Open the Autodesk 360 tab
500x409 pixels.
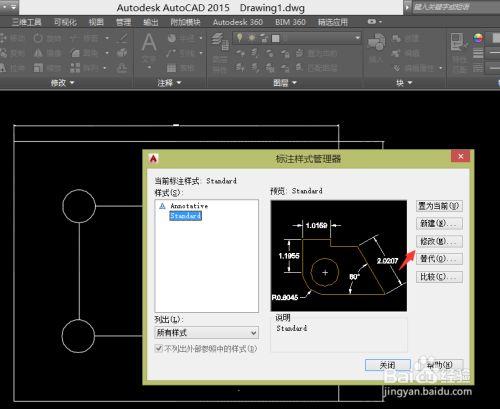tap(238, 22)
